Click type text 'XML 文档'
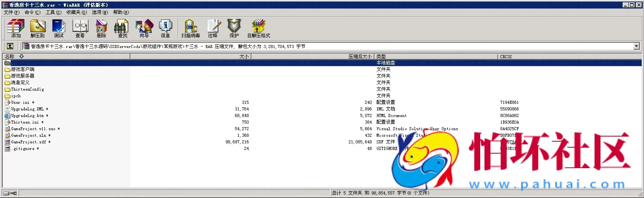 point(386,109)
